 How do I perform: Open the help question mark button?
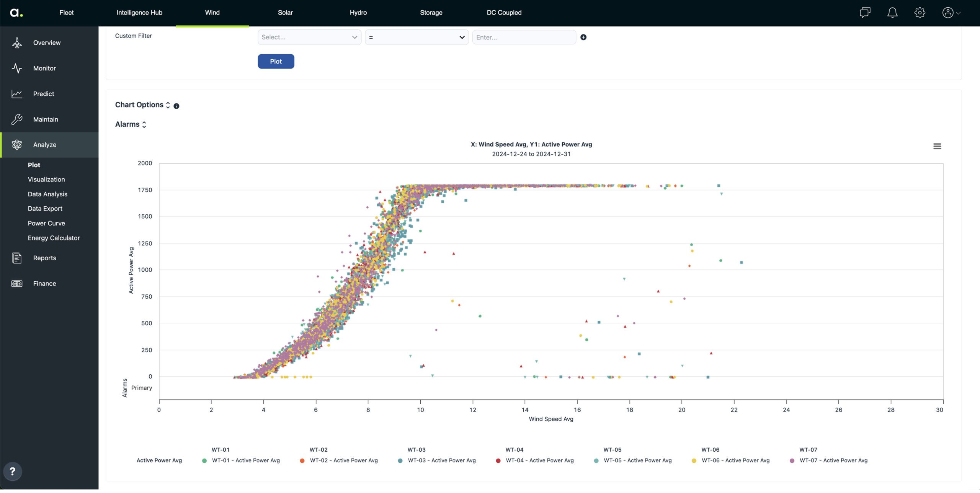click(x=12, y=471)
